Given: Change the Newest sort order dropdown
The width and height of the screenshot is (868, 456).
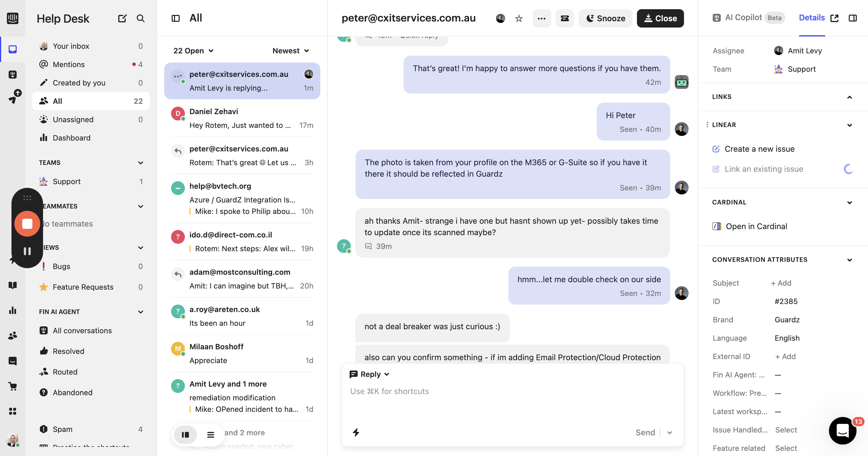Looking at the screenshot, I should [x=290, y=50].
